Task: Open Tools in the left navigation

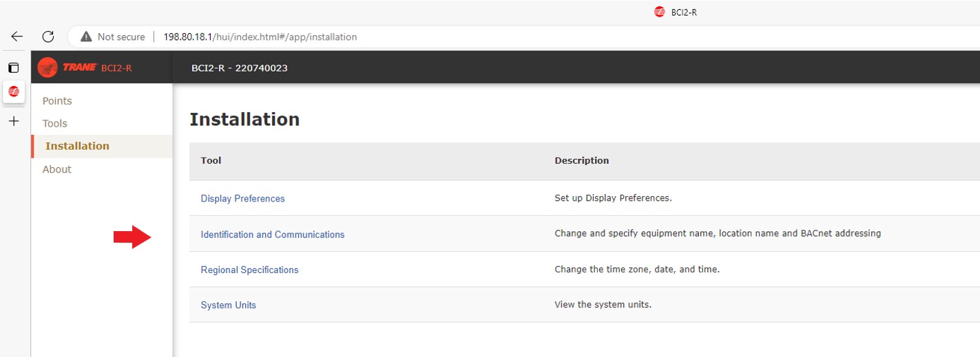Action: pos(55,124)
